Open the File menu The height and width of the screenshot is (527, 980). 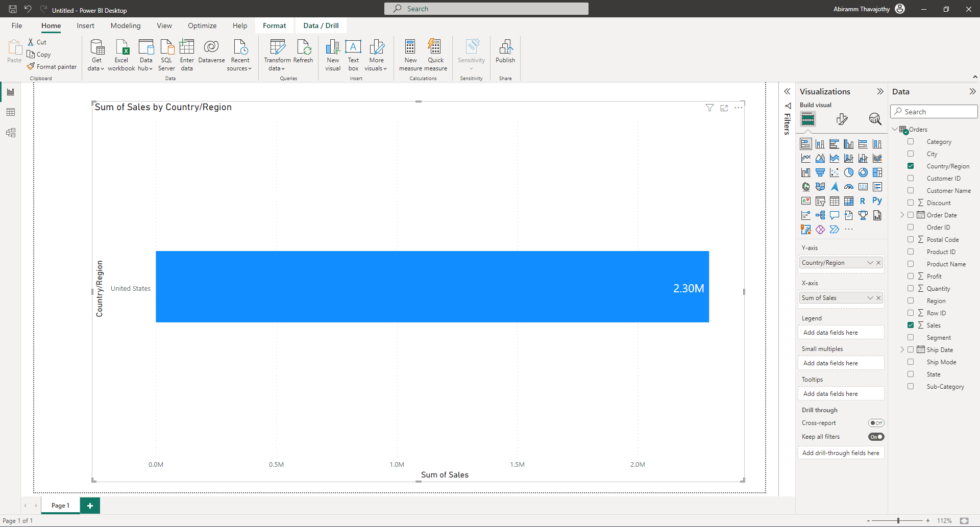tap(17, 26)
